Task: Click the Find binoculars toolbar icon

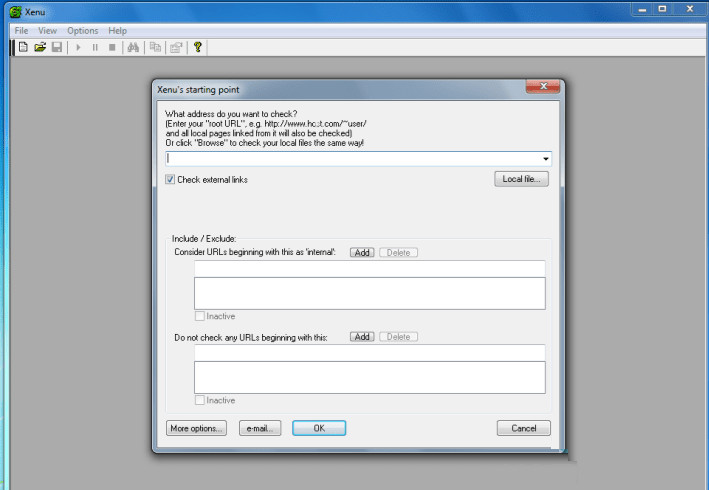Action: [133, 47]
